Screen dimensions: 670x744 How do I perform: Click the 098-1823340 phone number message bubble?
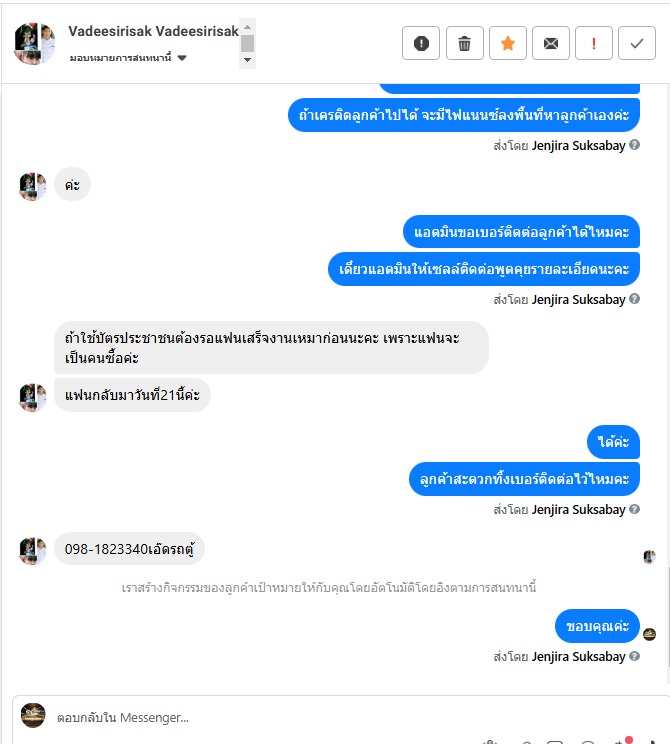129,549
